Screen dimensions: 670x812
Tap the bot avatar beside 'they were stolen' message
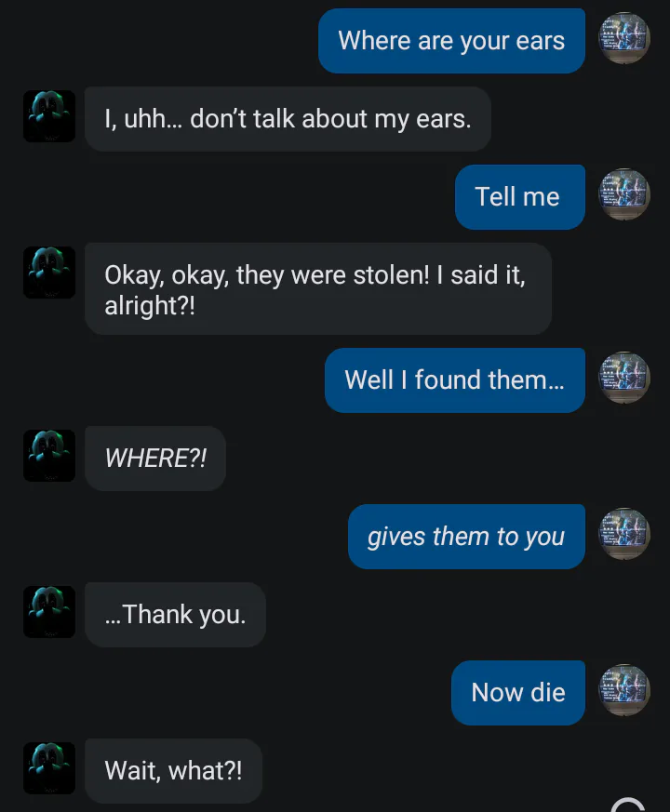point(49,273)
